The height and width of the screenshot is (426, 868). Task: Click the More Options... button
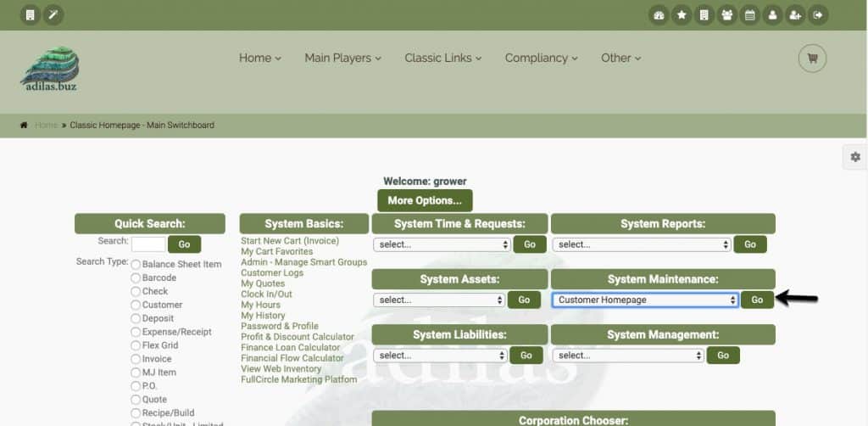pos(425,200)
